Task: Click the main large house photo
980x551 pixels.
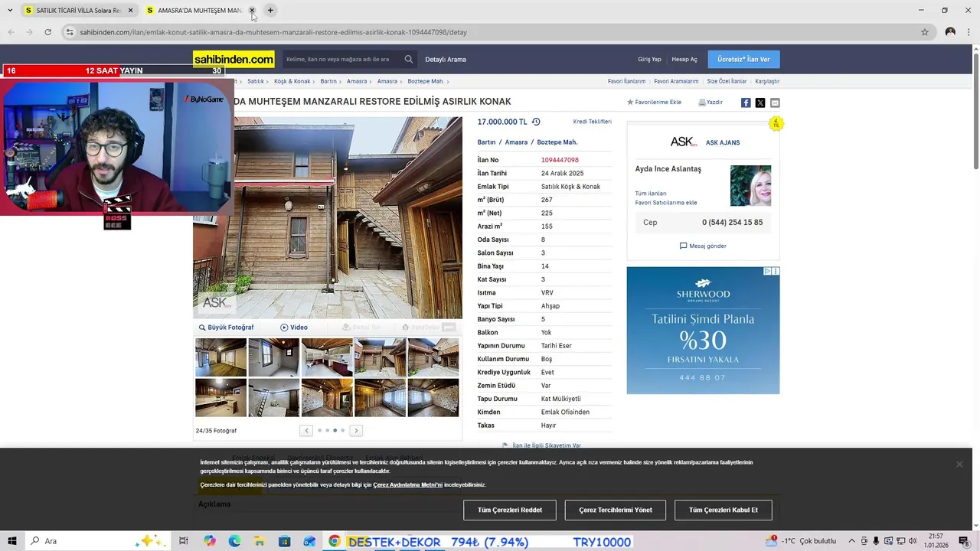Action: pos(328,217)
